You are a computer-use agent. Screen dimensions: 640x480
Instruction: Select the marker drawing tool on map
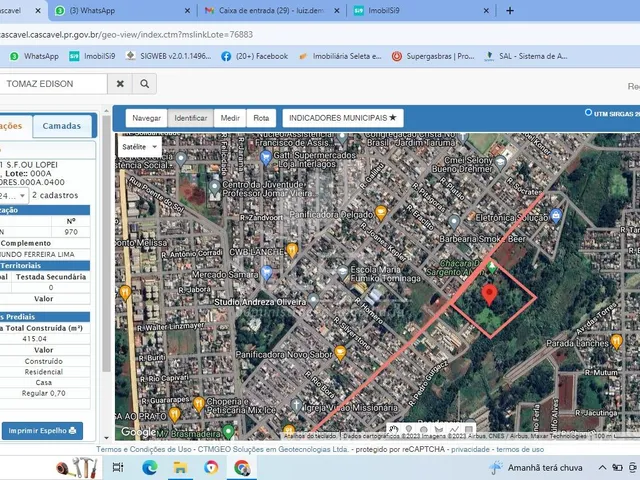pyautogui.click(x=409, y=429)
